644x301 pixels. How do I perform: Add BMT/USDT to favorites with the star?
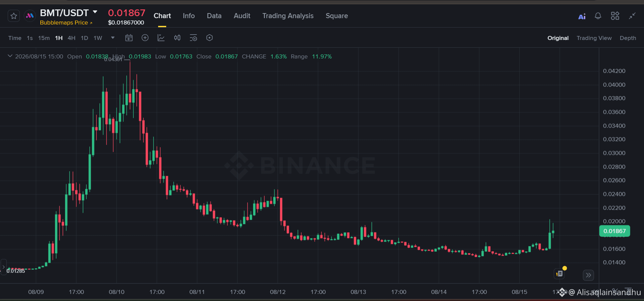pyautogui.click(x=14, y=16)
